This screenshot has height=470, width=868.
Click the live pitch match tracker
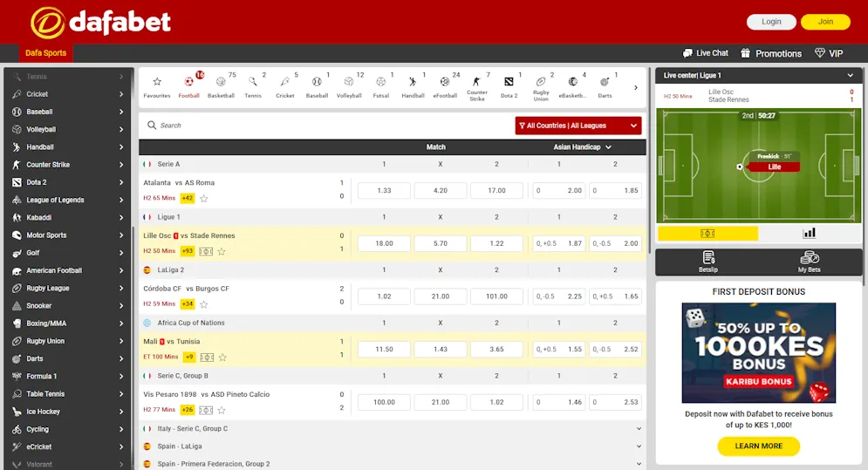758,166
